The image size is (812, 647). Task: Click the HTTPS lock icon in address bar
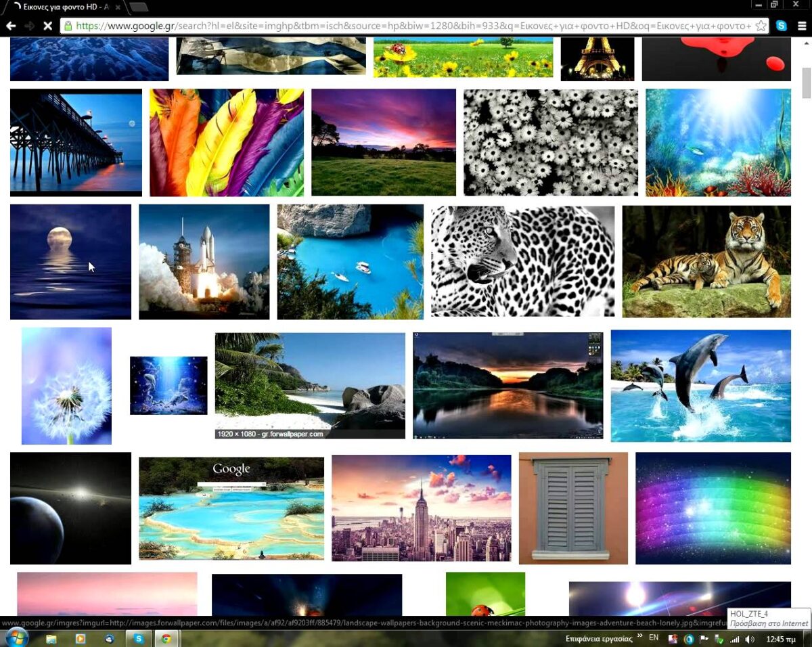pos(68,26)
